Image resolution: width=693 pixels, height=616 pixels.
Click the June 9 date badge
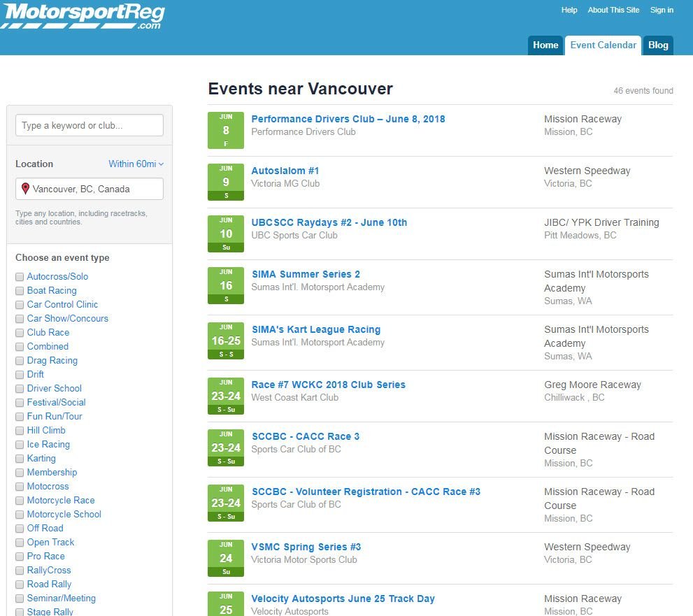click(226, 182)
